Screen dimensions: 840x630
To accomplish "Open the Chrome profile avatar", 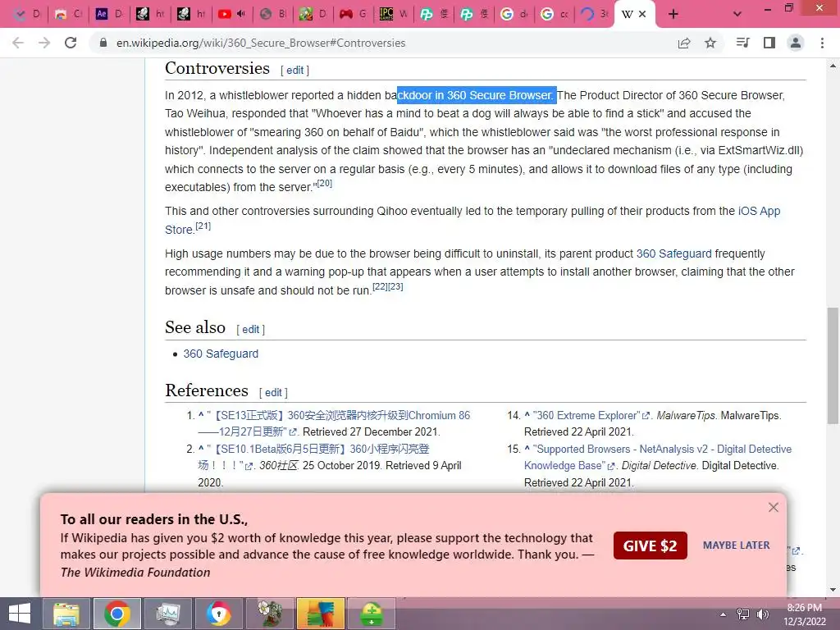I will [x=796, y=43].
